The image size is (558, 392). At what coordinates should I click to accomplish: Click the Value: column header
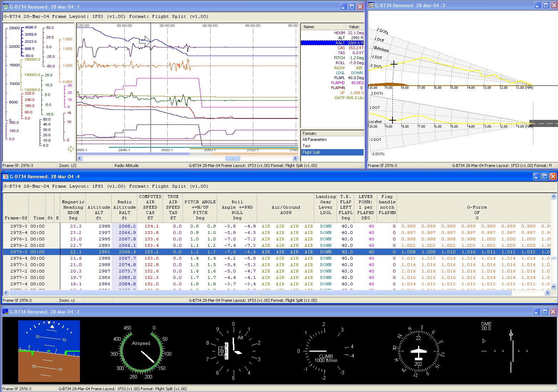(x=354, y=27)
